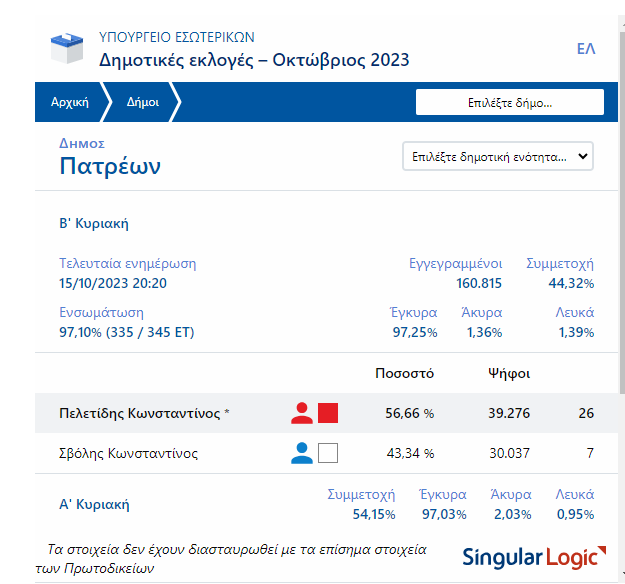Screen dimensions: 625x584
Task: Toggle the empty square box beside Σβόλης
Action: coord(328,453)
